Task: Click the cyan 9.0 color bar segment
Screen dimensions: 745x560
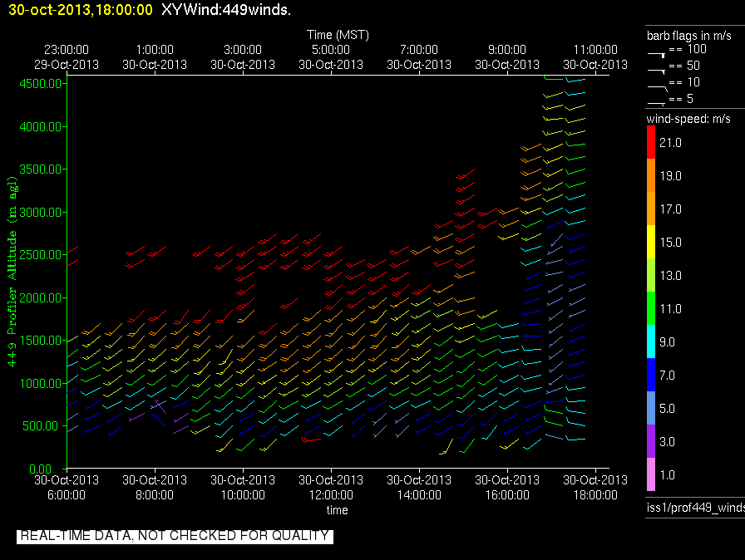Action: coord(651,341)
